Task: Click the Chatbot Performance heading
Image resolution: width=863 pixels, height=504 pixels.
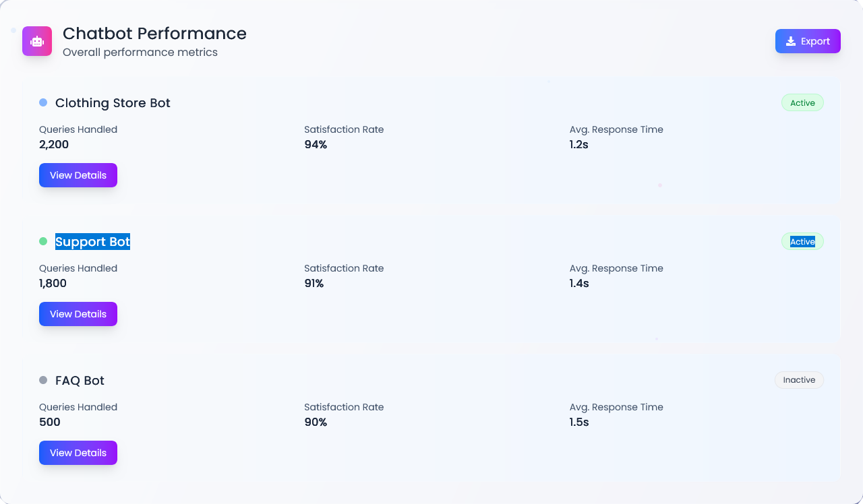Action: 154,34
